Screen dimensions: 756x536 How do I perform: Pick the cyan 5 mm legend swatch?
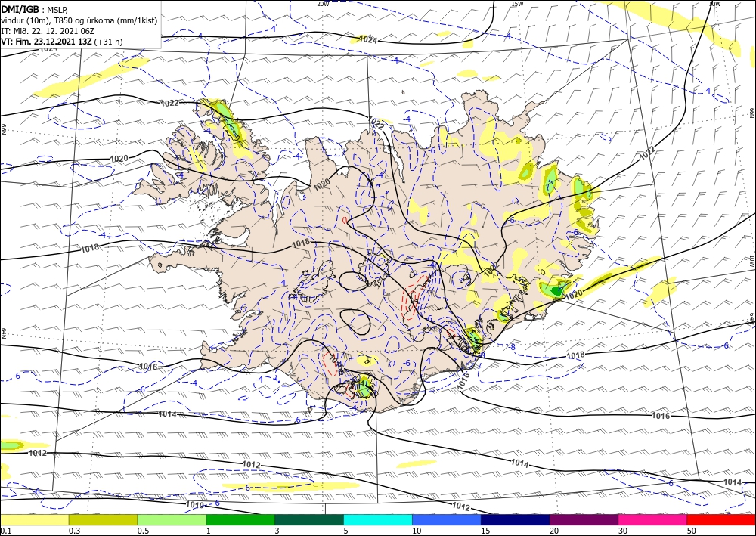[x=378, y=520]
